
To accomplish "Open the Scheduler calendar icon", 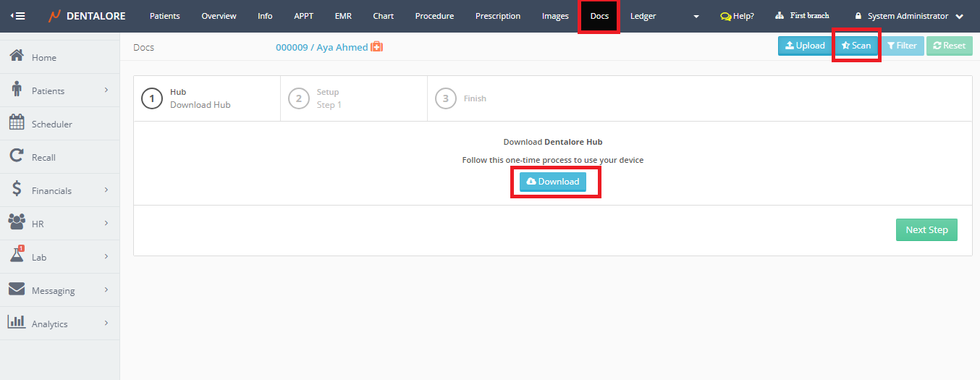I will [x=17, y=123].
